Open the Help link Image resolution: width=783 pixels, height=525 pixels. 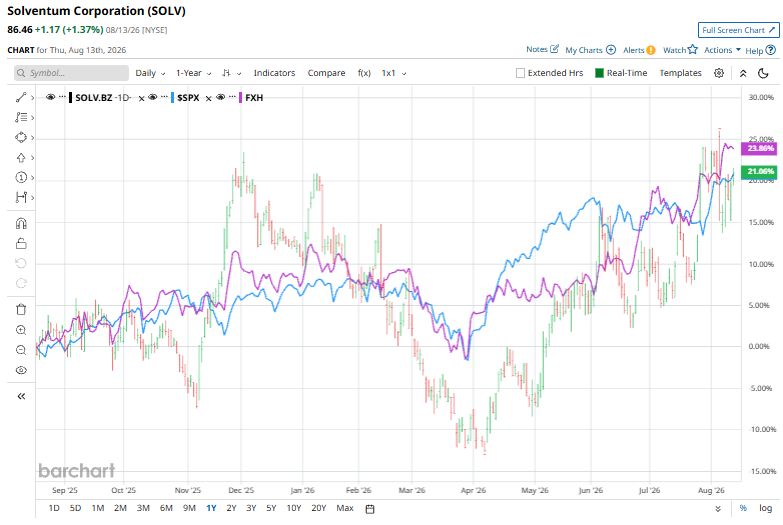(x=761, y=50)
